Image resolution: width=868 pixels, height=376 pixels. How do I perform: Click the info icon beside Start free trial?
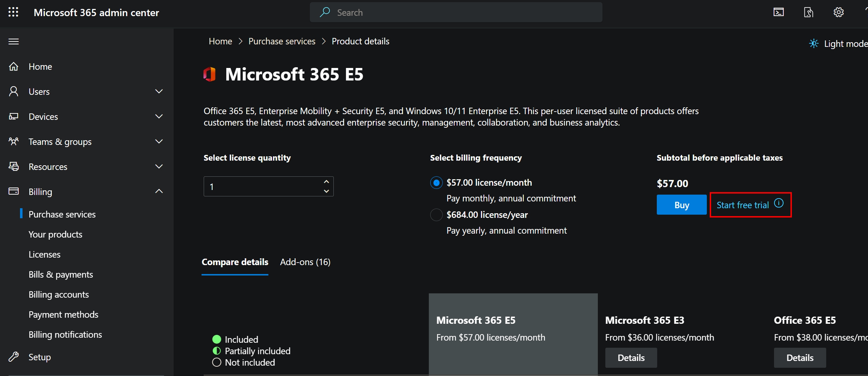tap(779, 203)
